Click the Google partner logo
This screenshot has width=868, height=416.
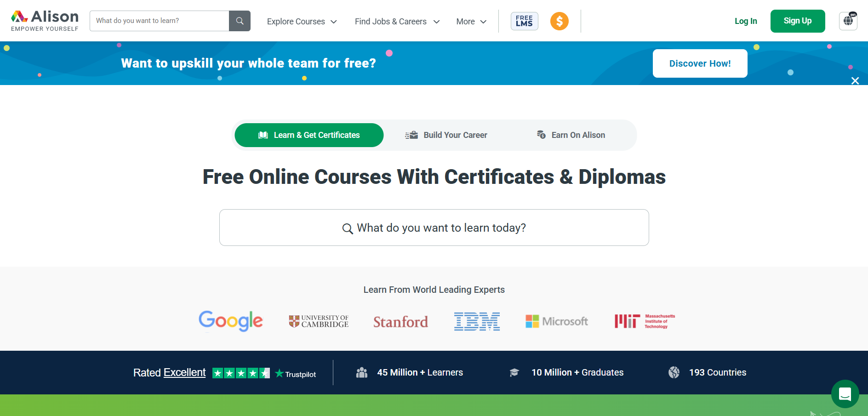(231, 321)
